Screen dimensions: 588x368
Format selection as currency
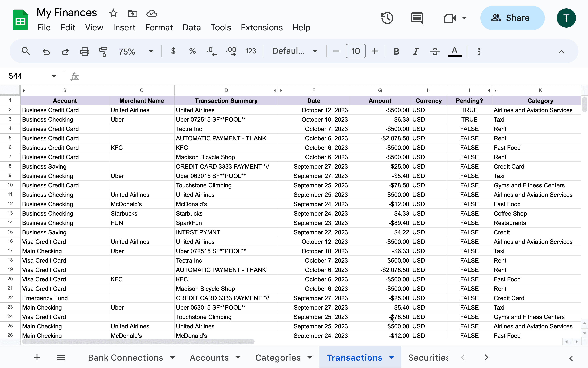click(173, 51)
